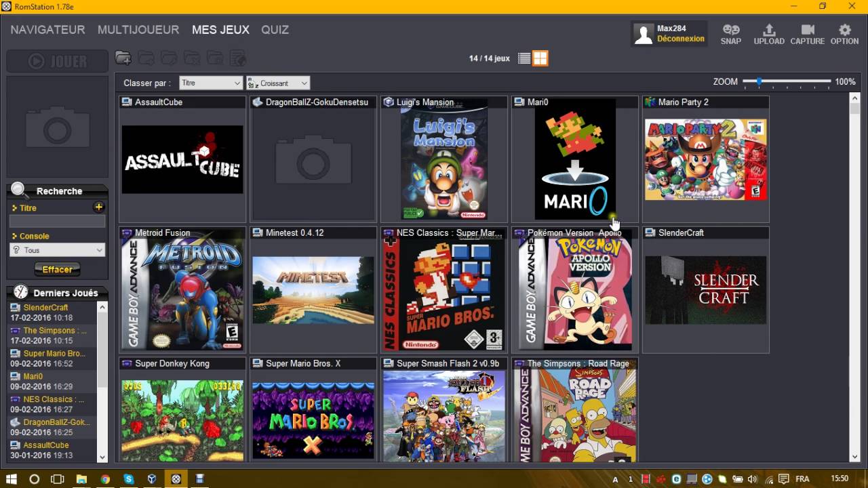This screenshot has width=868, height=488.
Task: Open the MULTIJOUEUR tab
Action: (x=138, y=30)
